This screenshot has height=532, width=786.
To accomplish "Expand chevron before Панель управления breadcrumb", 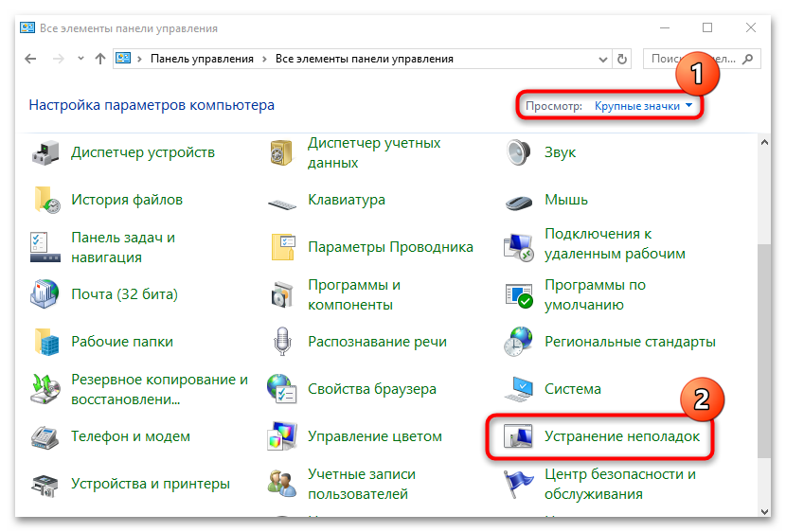I will [x=139, y=59].
